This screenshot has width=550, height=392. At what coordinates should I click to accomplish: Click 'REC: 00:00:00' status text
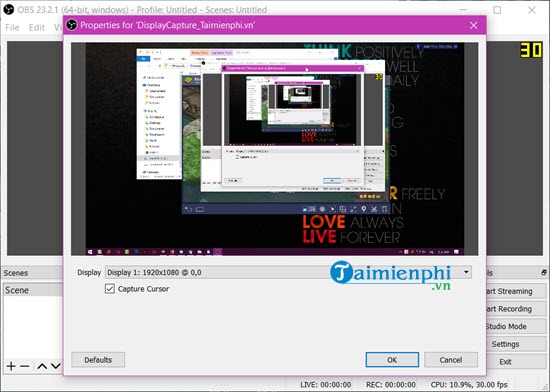(x=391, y=385)
